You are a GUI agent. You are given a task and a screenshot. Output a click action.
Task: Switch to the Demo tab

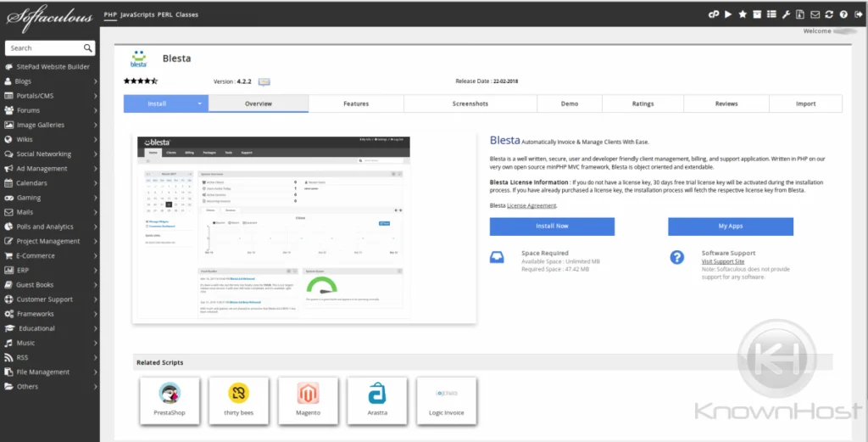pyautogui.click(x=570, y=104)
